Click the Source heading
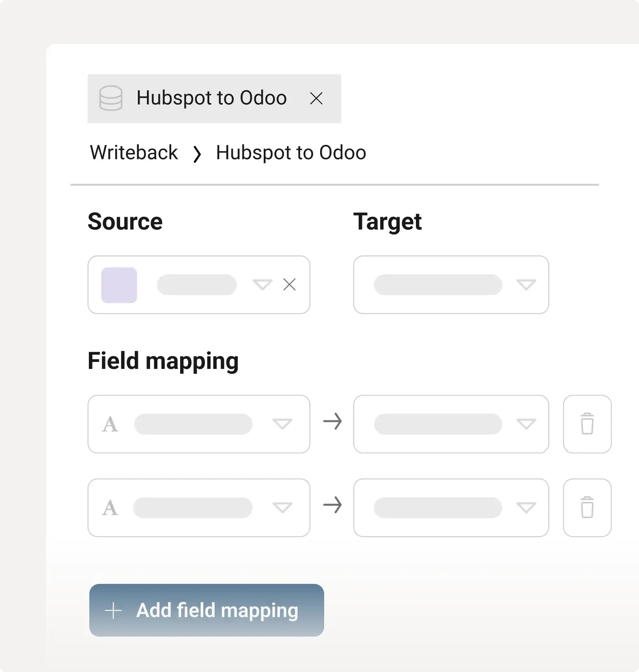Screen dimensions: 639x672 pos(125,222)
